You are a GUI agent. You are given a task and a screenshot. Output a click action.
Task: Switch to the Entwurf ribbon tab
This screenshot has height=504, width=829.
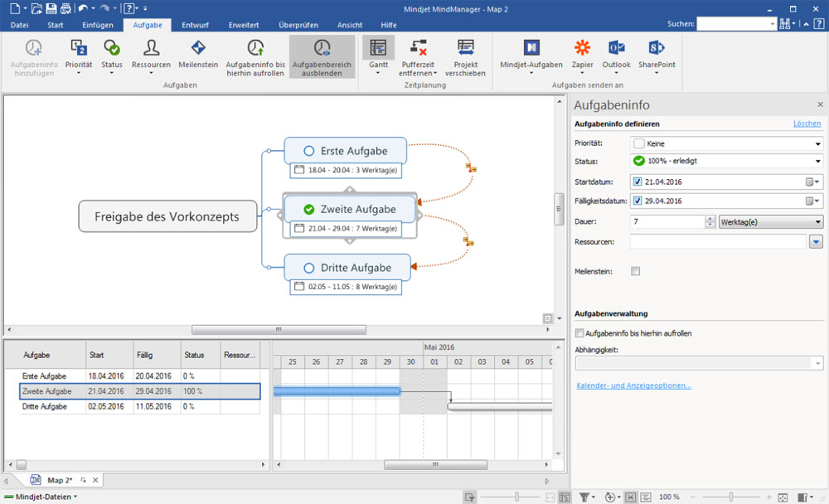195,26
